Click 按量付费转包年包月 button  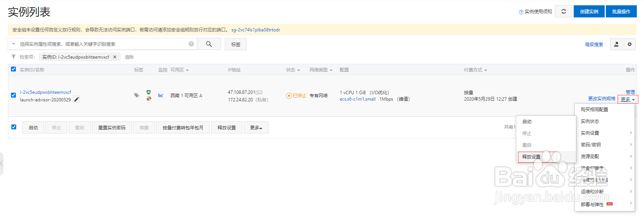[183, 127]
